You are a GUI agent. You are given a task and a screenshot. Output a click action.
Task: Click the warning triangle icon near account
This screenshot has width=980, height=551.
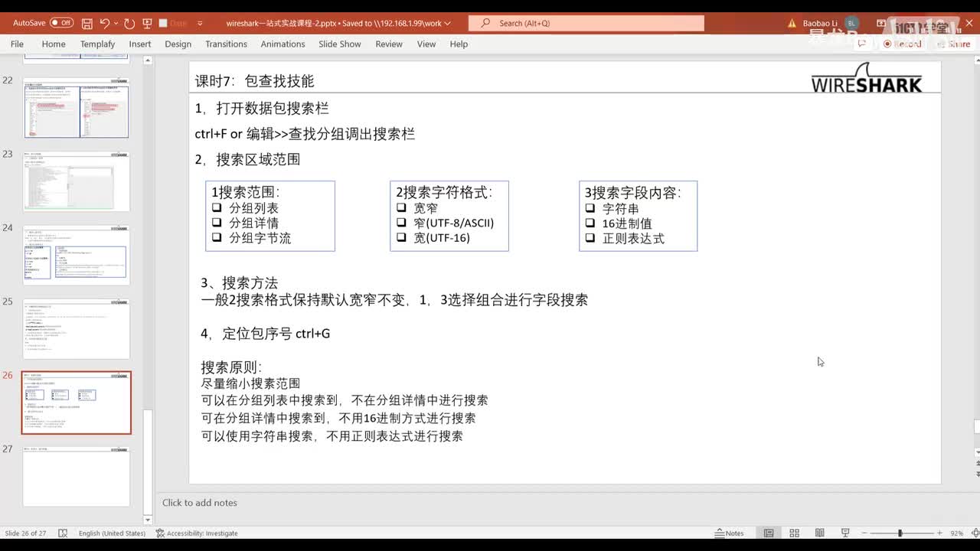792,24
